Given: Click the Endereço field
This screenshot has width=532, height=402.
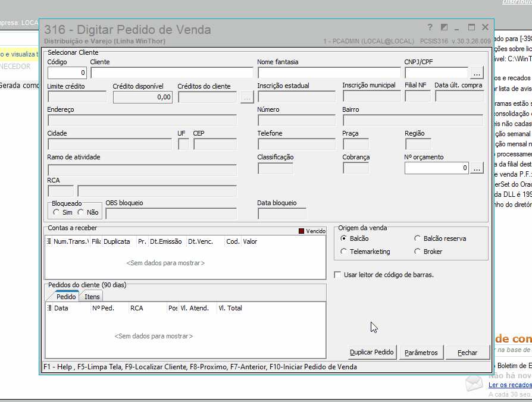Looking at the screenshot, I should pyautogui.click(x=142, y=120).
